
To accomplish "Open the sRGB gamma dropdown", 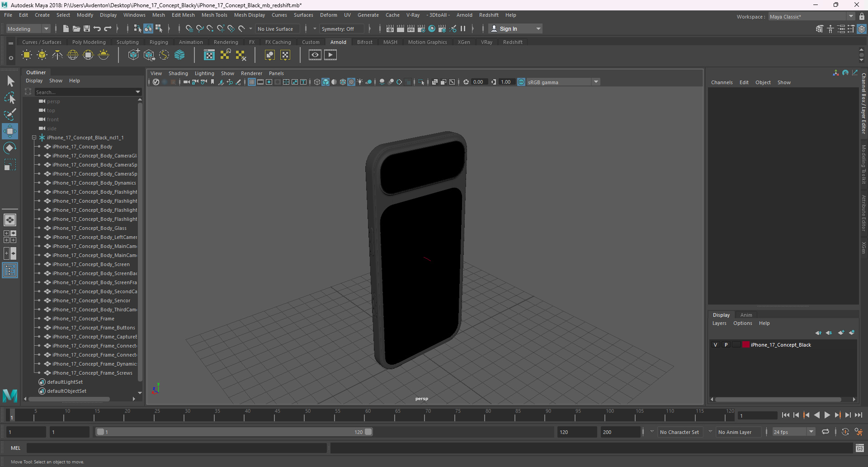I will [x=596, y=82].
